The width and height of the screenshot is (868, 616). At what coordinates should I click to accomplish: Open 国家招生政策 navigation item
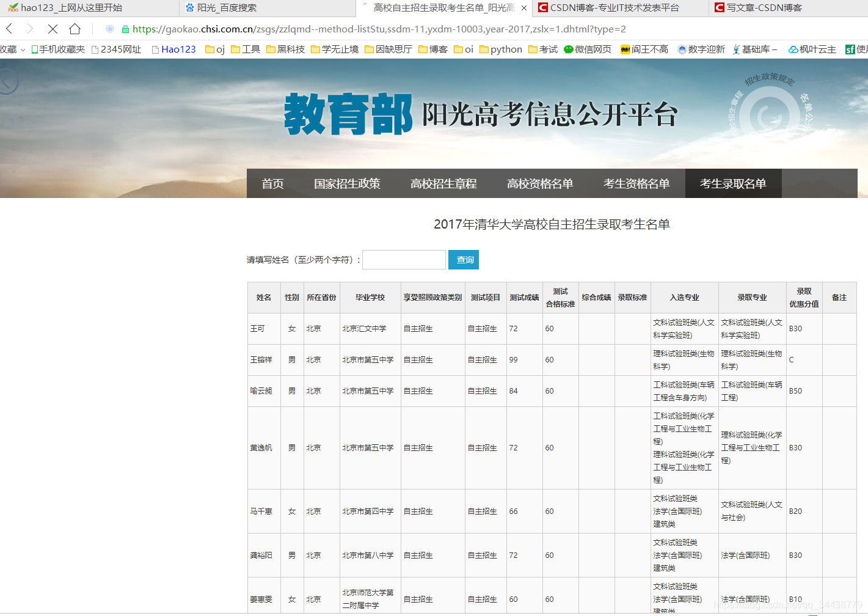(x=347, y=183)
